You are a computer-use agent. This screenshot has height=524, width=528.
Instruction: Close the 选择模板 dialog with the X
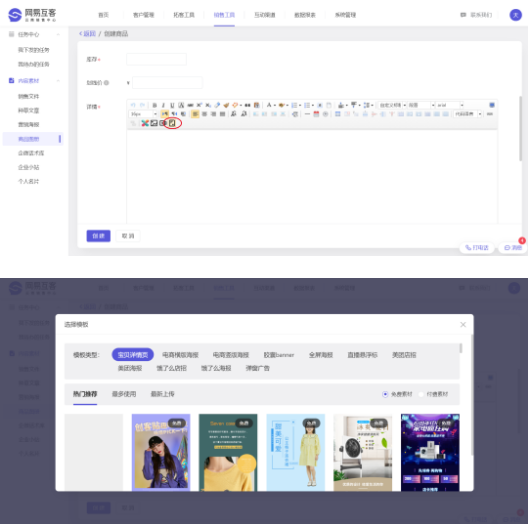463,324
